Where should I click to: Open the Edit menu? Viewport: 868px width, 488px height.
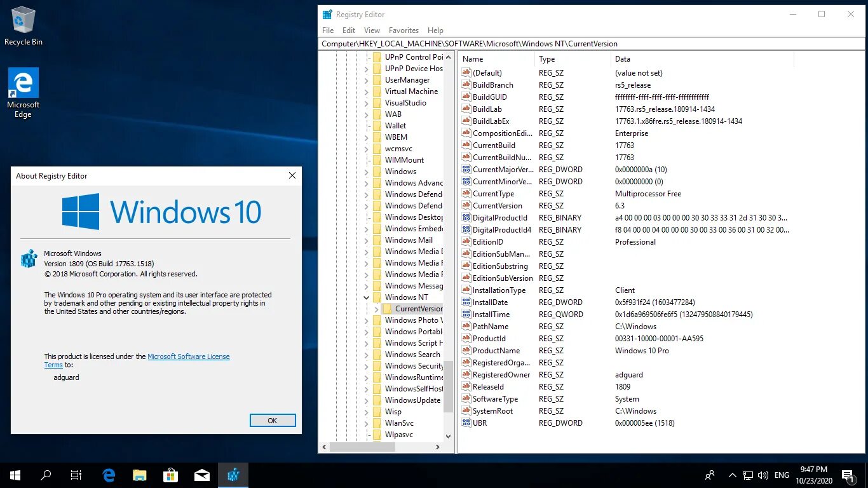[349, 30]
